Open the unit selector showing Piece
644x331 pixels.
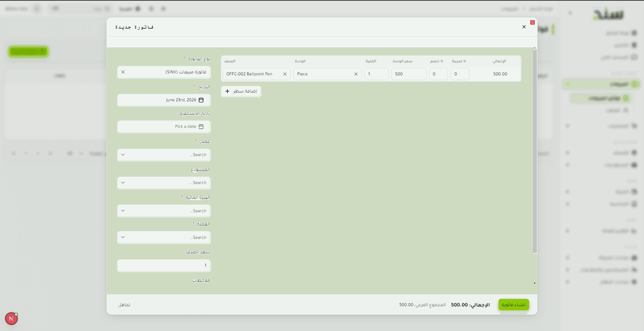[x=327, y=74]
